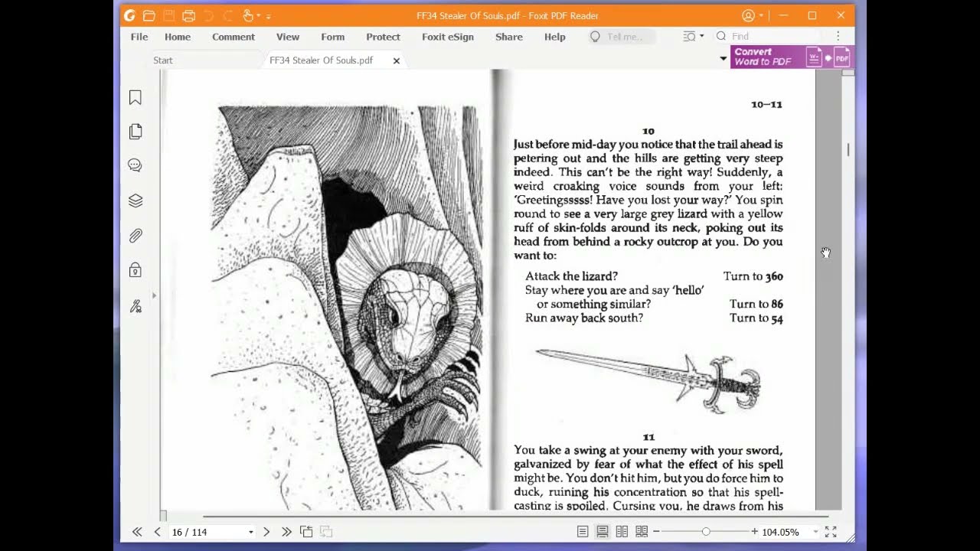This screenshot has height=551, width=980.
Task: Expand the Customize Quick Access Toolbar arrow
Action: tap(268, 16)
